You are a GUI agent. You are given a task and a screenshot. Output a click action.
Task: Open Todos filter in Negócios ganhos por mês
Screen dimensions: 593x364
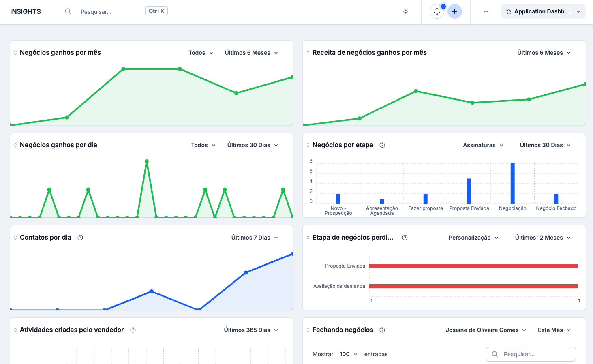201,53
